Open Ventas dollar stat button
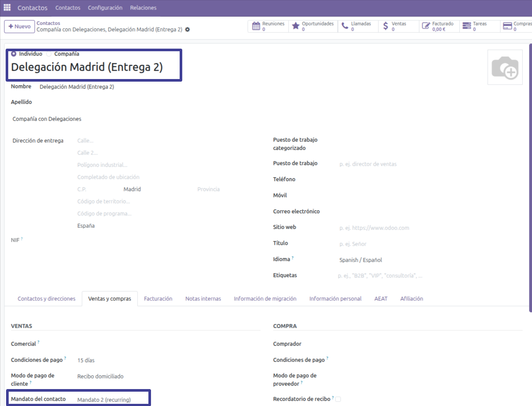532x406 pixels. pos(398,26)
